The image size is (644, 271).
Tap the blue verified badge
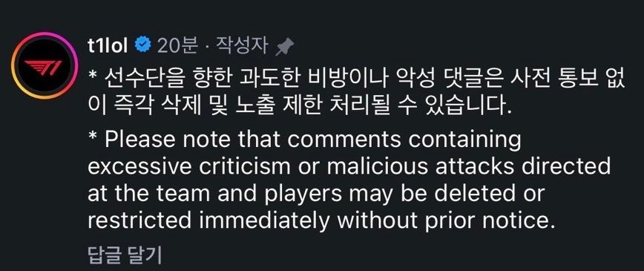click(143, 46)
